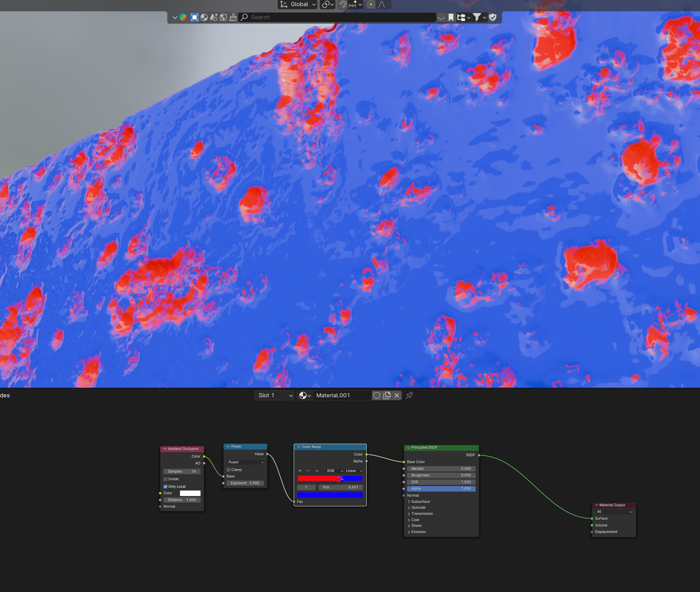The width and height of the screenshot is (700, 592).
Task: Open the All target dropdown in Material Output
Action: tap(614, 512)
